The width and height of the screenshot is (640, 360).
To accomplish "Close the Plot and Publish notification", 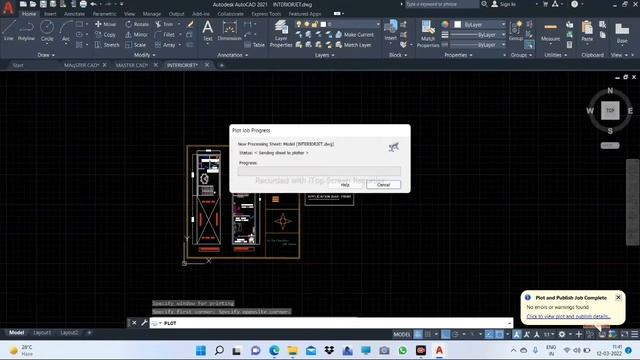I will 618,298.
